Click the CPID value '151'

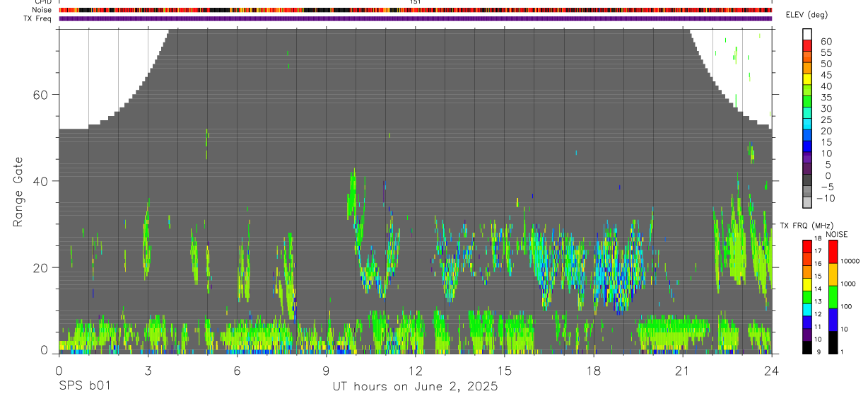(416, 2)
